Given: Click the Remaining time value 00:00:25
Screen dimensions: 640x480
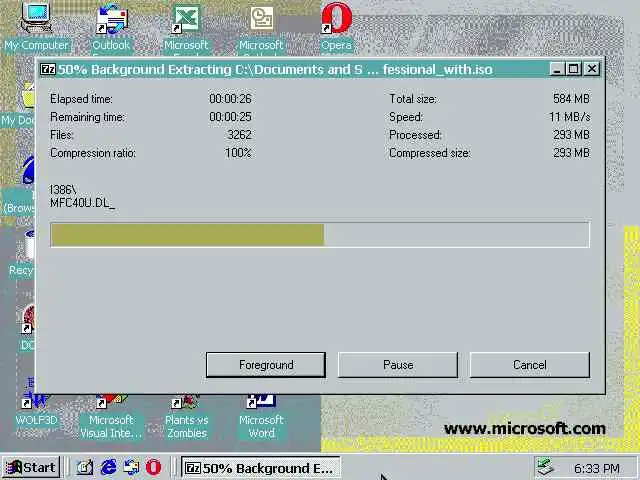Looking at the screenshot, I should (x=230, y=117).
